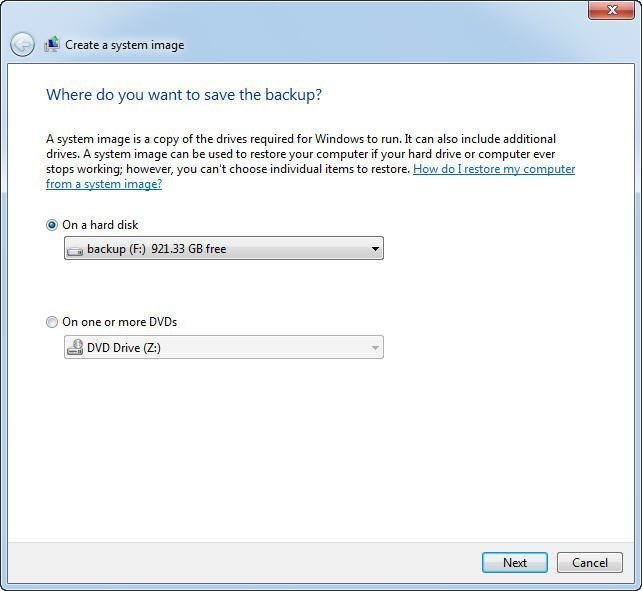
Task: Open the backup (F:) 921.33 GB free combo box
Action: pyautogui.click(x=222, y=249)
